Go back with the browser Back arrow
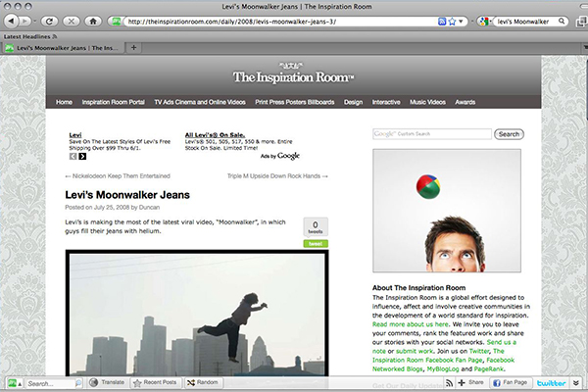The width and height of the screenshot is (588, 392). point(11,22)
